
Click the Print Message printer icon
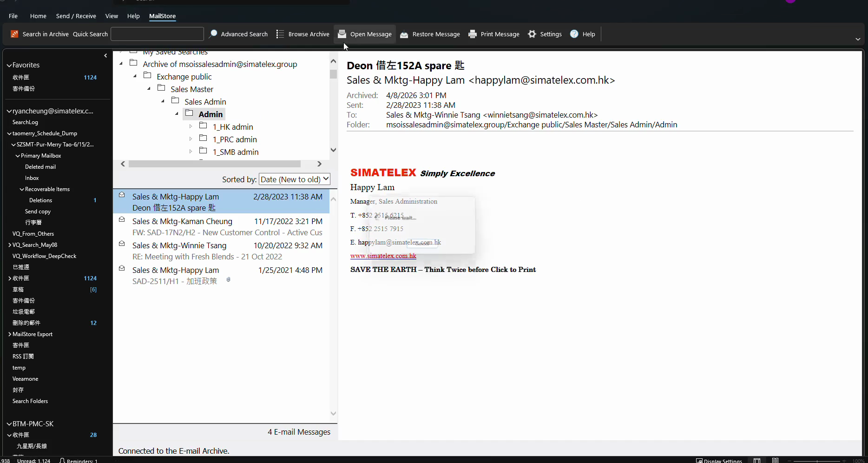[473, 34]
